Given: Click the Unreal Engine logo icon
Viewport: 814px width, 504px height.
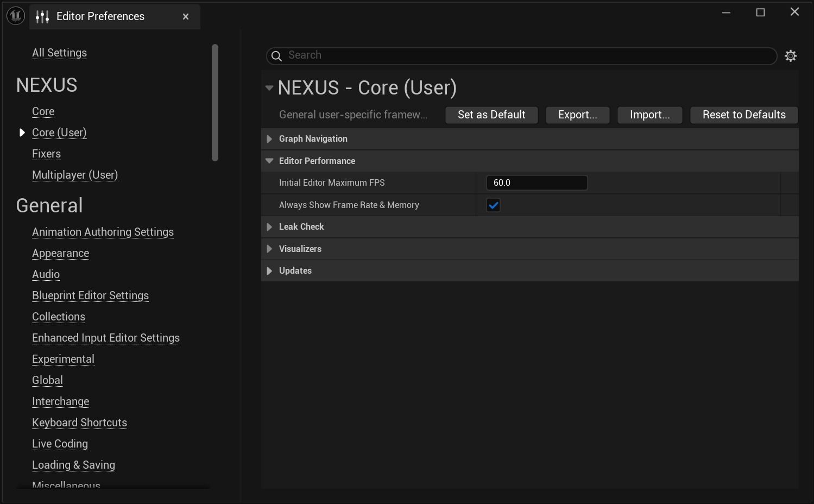Looking at the screenshot, I should pos(15,16).
